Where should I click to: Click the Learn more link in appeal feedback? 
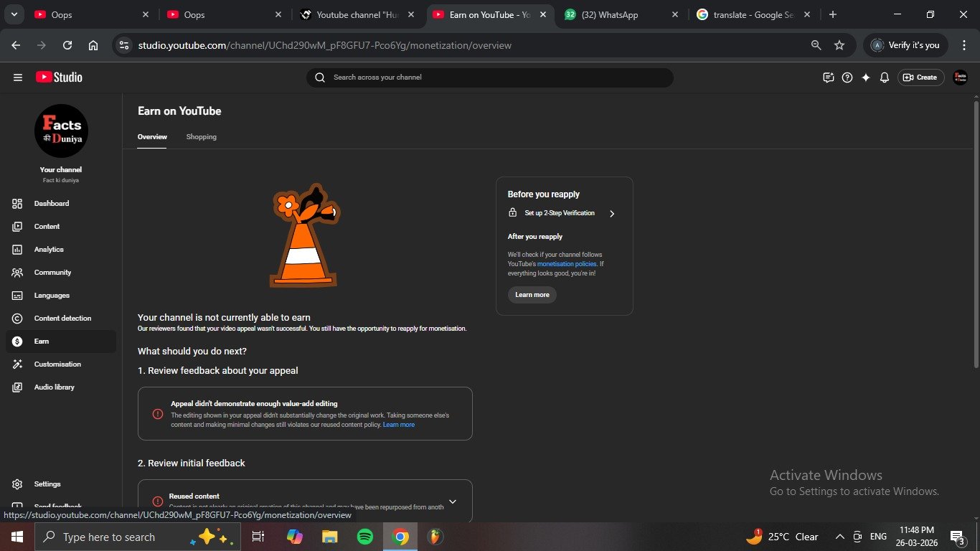click(x=398, y=425)
